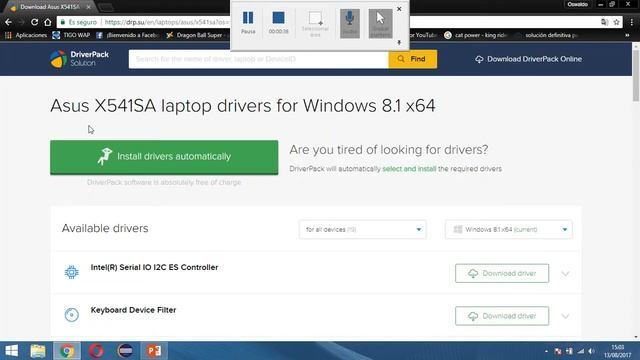
Task: Download the Intel Serial IO I2C driver
Action: (x=502, y=273)
